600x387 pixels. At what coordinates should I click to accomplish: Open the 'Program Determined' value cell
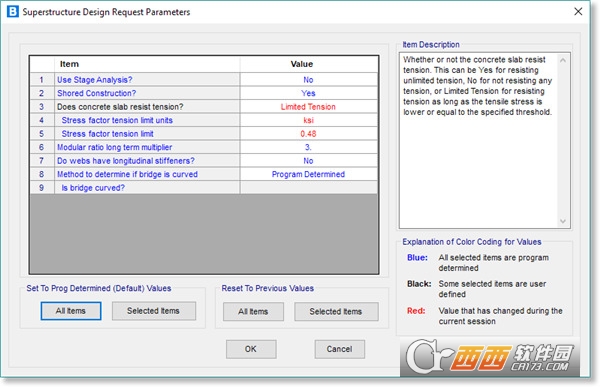(x=309, y=174)
